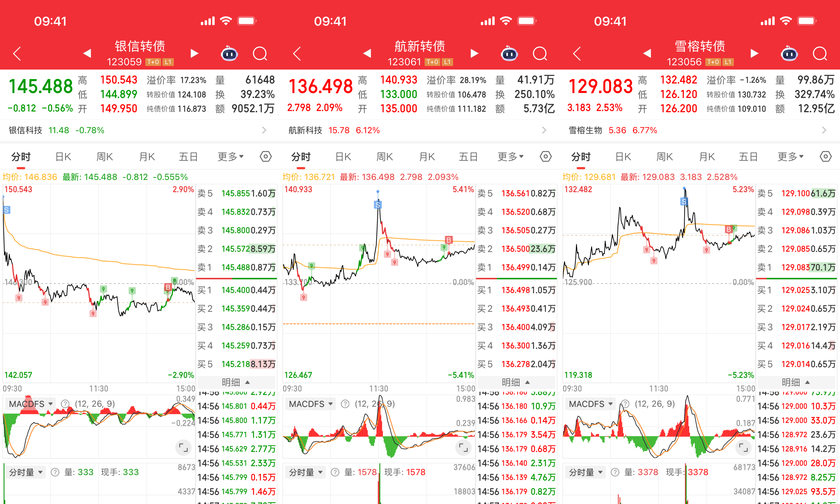This screenshot has width=840, height=504.
Task: Switch to previous bond before 航新转债
Action: coord(367,54)
